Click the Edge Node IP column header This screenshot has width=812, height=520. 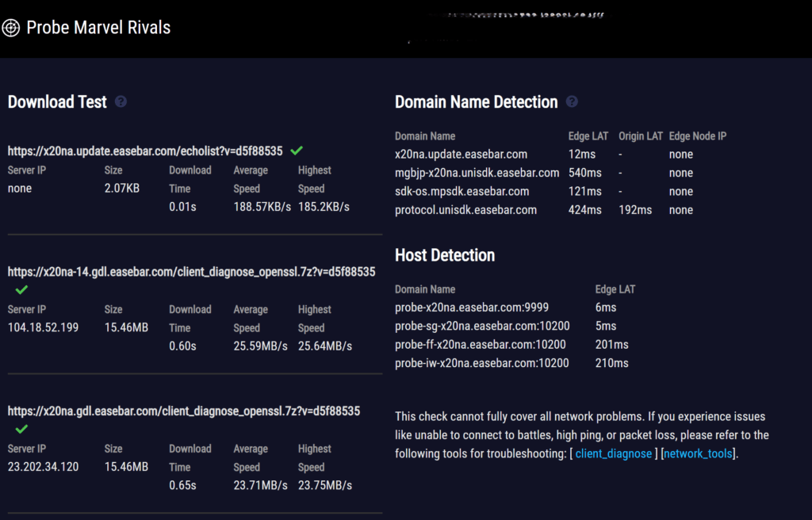click(x=698, y=136)
